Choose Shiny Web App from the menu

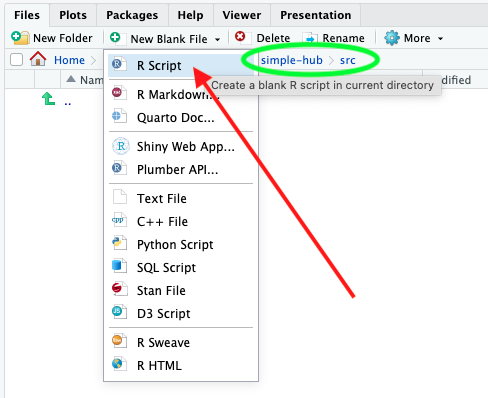[x=181, y=147]
